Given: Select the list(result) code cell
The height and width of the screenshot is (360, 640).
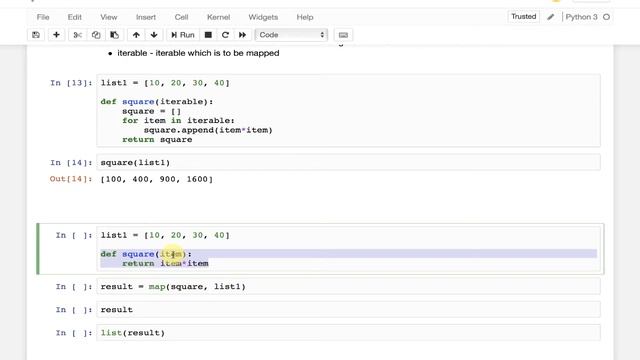Looking at the screenshot, I should [348, 333].
